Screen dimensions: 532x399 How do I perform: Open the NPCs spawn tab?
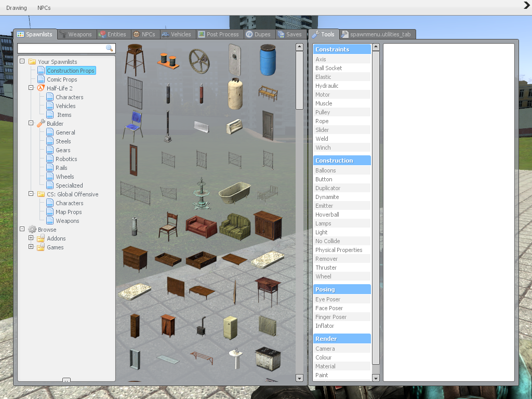(145, 34)
